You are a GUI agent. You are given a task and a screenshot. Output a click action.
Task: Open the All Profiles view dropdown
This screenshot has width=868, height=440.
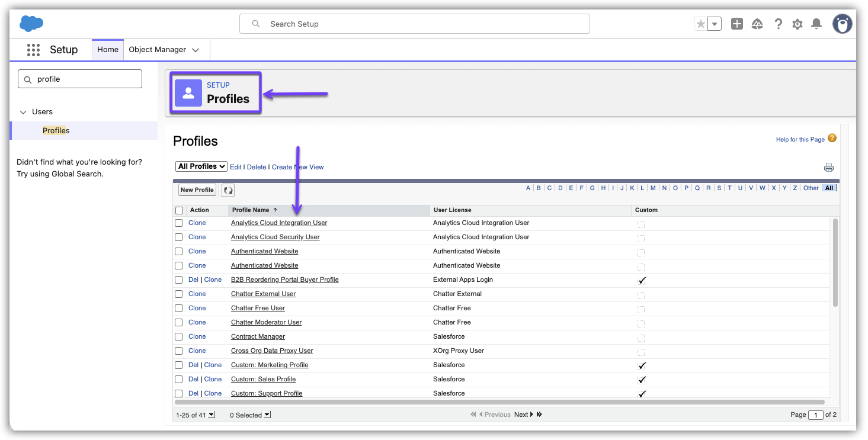201,167
